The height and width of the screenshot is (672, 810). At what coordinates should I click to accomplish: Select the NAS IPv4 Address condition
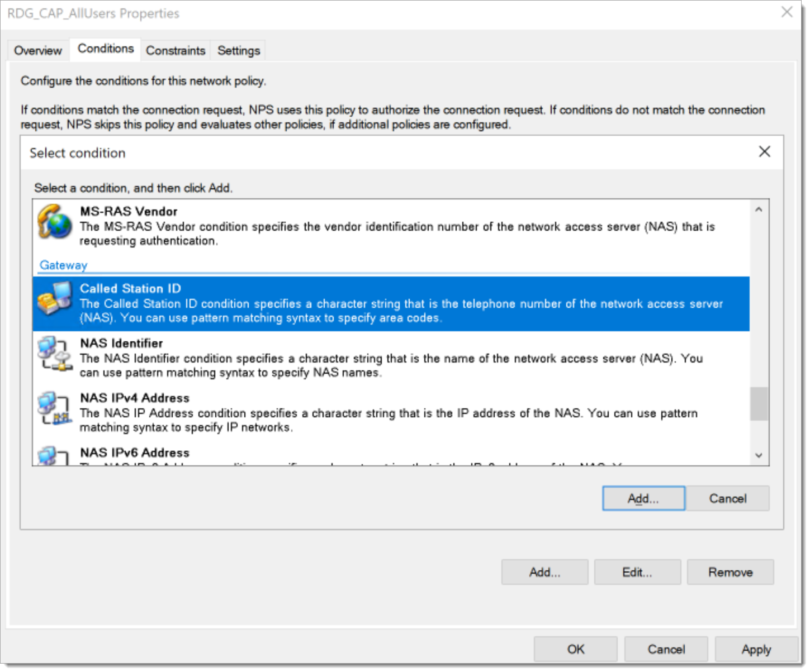(x=391, y=413)
